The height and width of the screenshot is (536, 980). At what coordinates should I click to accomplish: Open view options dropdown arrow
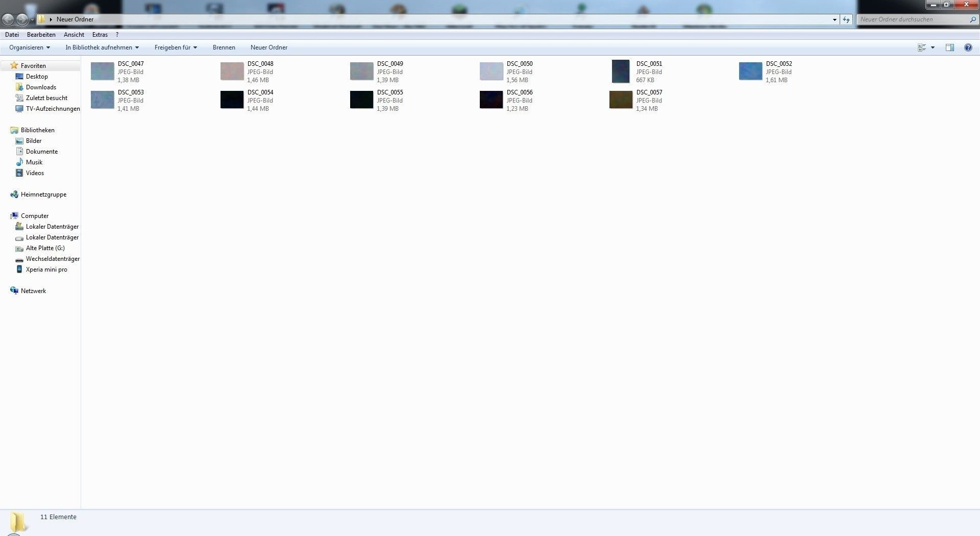click(x=933, y=47)
